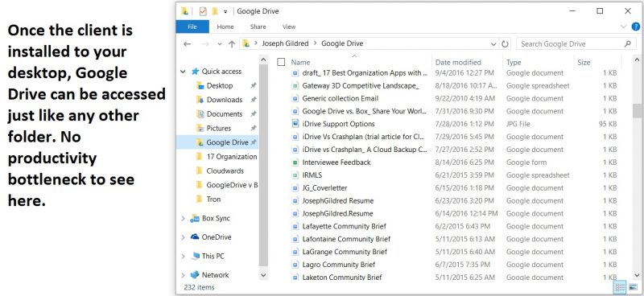The width and height of the screenshot is (644, 296).
Task: Go up one folder level
Action: (232, 44)
